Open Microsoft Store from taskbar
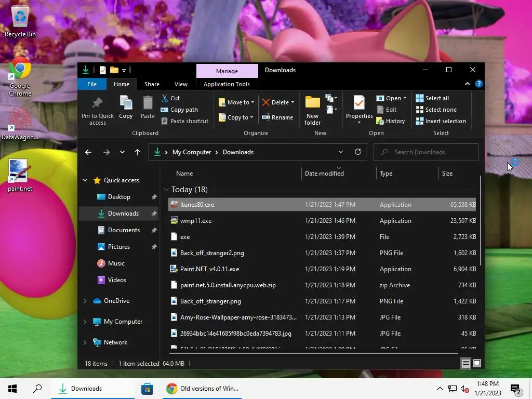 tap(147, 389)
